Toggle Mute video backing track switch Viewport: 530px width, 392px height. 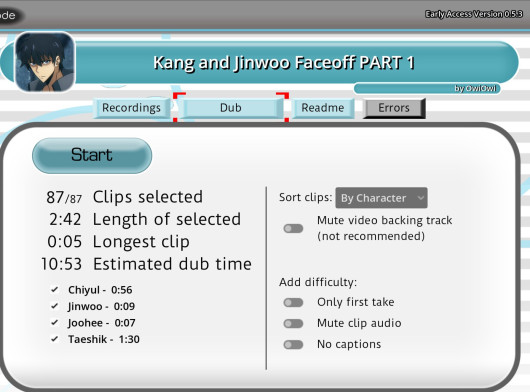(293, 228)
